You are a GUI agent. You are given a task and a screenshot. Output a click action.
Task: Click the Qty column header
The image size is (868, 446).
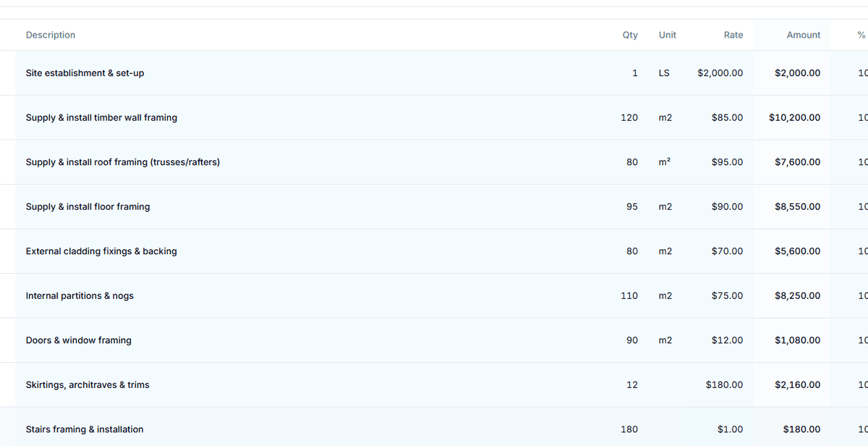tap(629, 35)
